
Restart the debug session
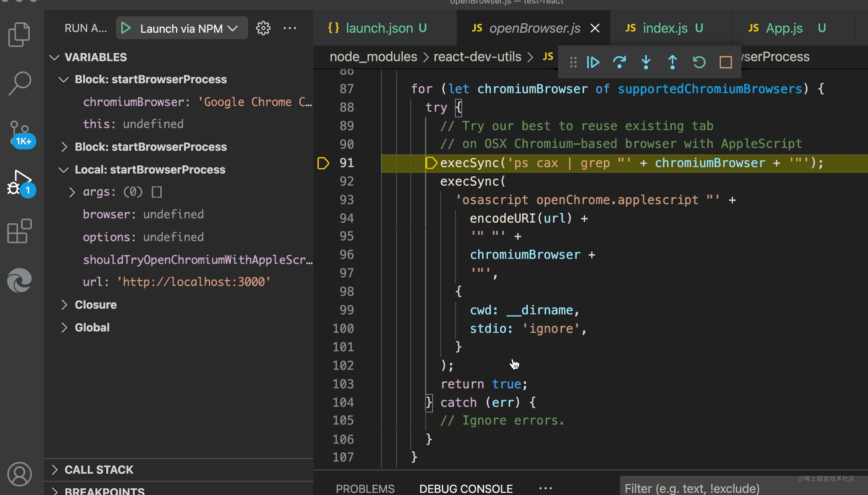(699, 62)
